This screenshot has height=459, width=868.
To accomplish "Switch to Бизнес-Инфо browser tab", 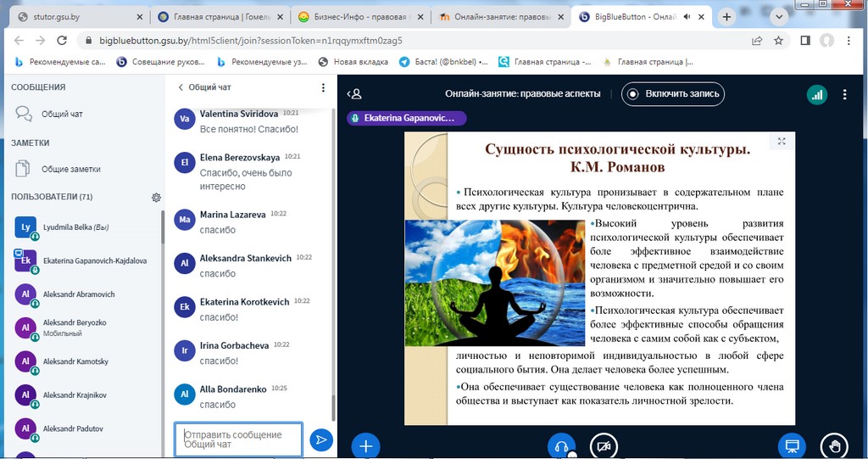I will coord(356,16).
